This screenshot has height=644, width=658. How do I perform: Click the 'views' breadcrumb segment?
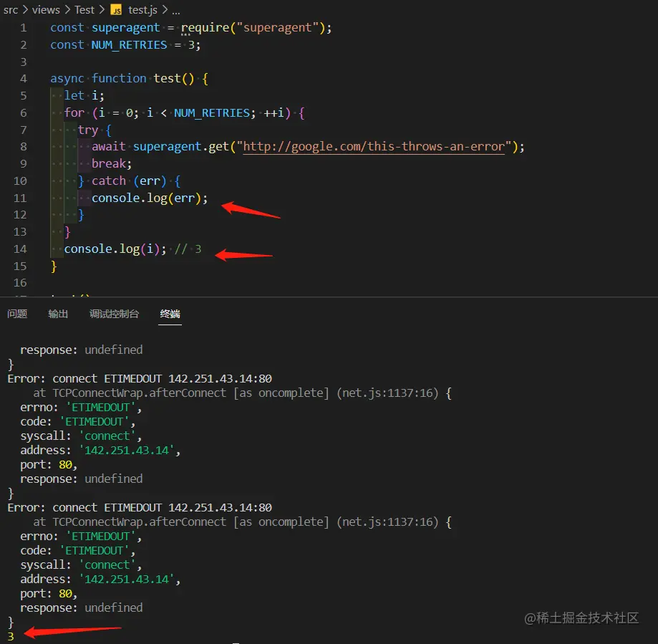click(46, 9)
